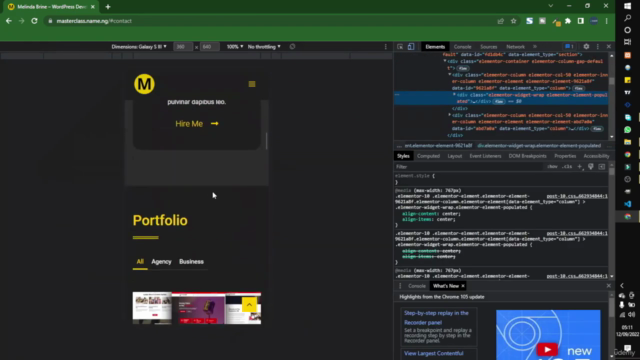640x360 pixels.
Task: Open the Dimensions Galaxy S III dropdown
Action: tap(139, 47)
